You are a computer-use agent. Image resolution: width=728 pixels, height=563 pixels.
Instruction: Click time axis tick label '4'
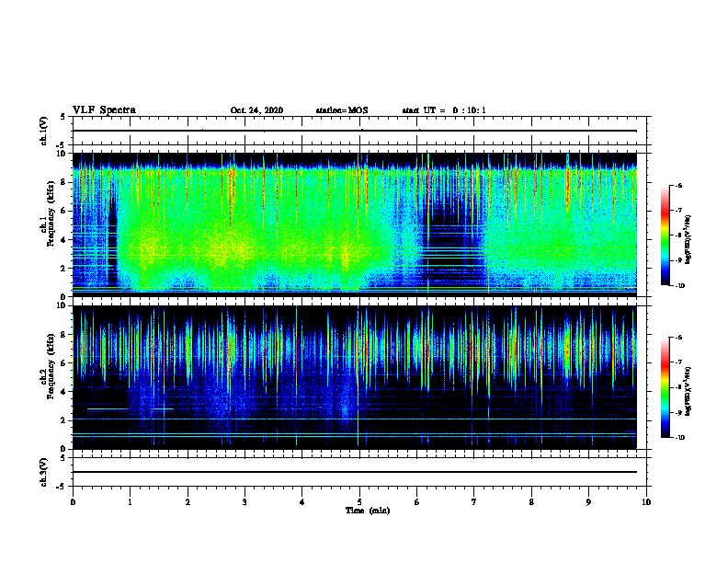tap(301, 502)
